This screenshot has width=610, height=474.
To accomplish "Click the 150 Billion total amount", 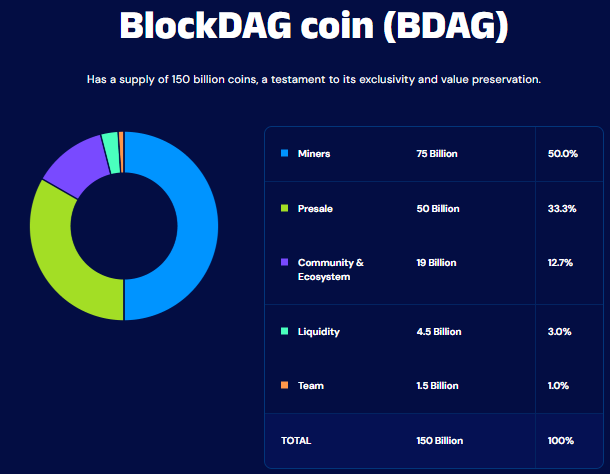I will pyautogui.click(x=440, y=441).
